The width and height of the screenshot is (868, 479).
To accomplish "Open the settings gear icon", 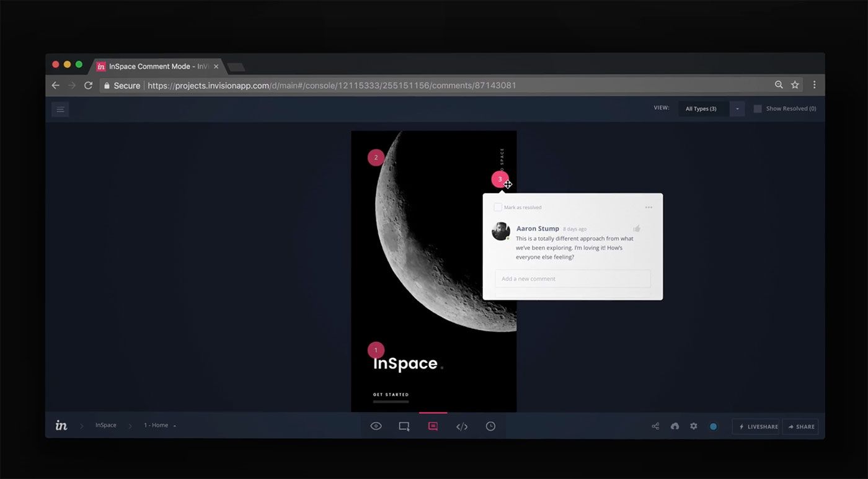I will (694, 426).
